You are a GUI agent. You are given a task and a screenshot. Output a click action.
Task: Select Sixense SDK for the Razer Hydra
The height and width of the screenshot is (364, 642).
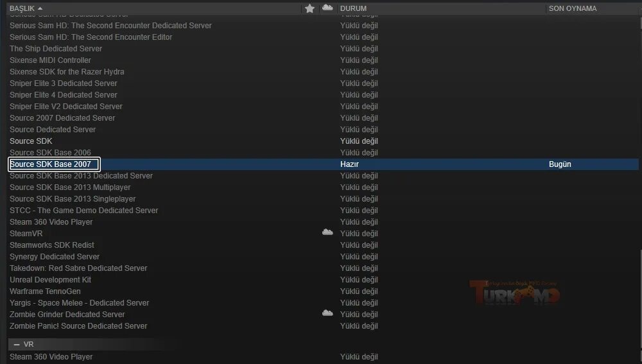coord(67,72)
